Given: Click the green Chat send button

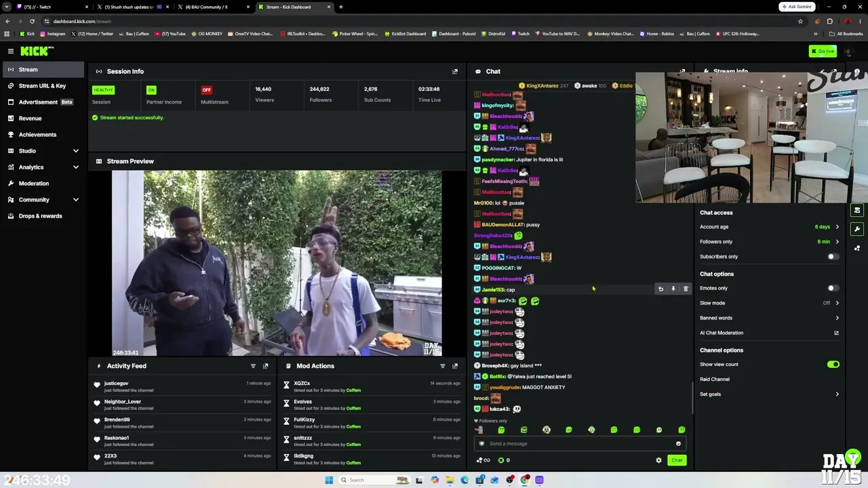Looking at the screenshot, I should pyautogui.click(x=677, y=460).
